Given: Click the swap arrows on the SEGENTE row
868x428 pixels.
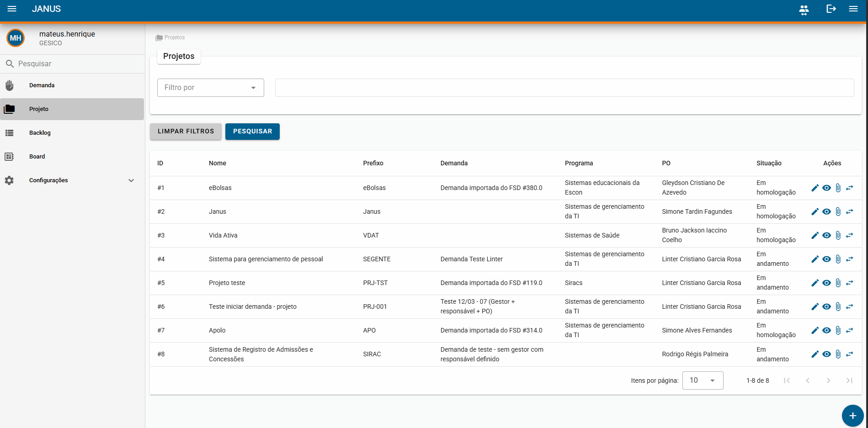Looking at the screenshot, I should pyautogui.click(x=849, y=259).
